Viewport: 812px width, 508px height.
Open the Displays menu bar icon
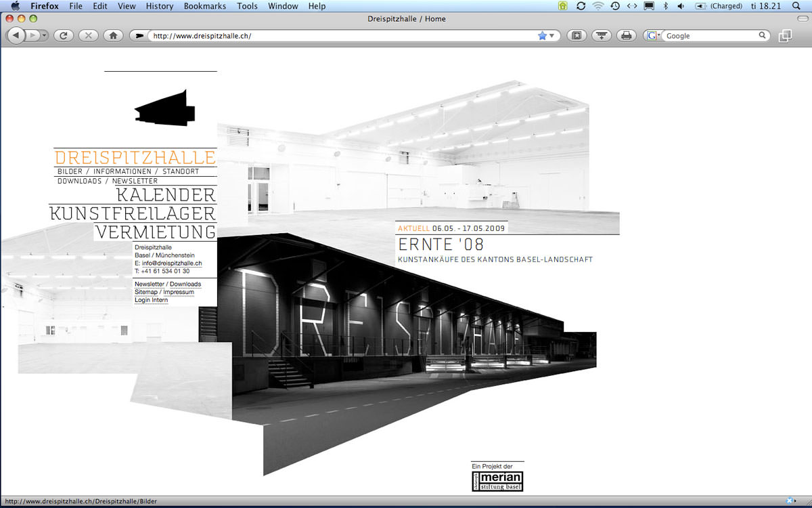click(x=649, y=6)
